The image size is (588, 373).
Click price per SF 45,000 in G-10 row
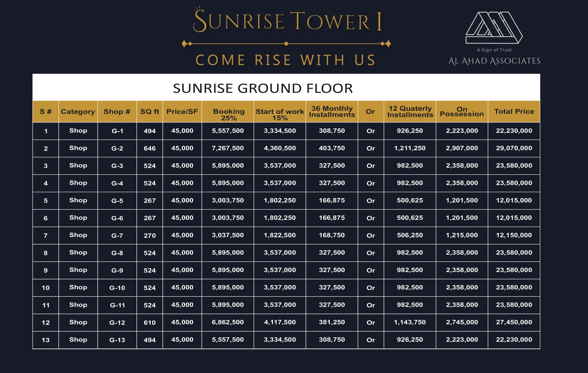pyautogui.click(x=182, y=287)
